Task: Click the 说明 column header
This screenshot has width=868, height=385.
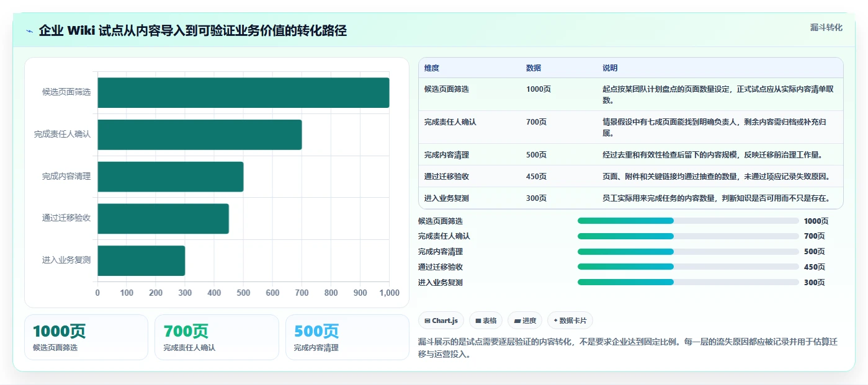Action: [610, 68]
